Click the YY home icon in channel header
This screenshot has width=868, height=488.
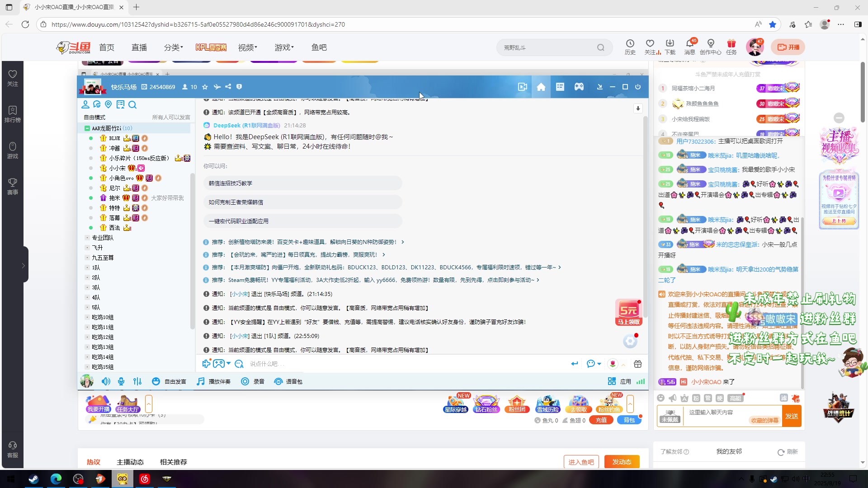[x=541, y=87]
